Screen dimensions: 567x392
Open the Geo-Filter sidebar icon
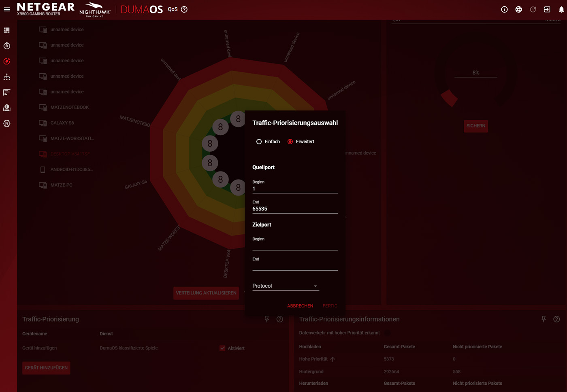pos(7,46)
